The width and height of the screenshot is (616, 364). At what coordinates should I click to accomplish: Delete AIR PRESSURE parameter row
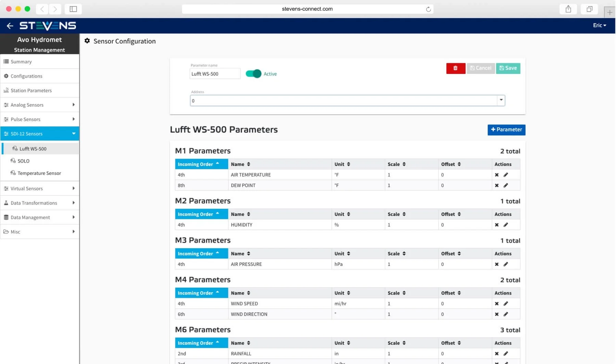pos(497,264)
